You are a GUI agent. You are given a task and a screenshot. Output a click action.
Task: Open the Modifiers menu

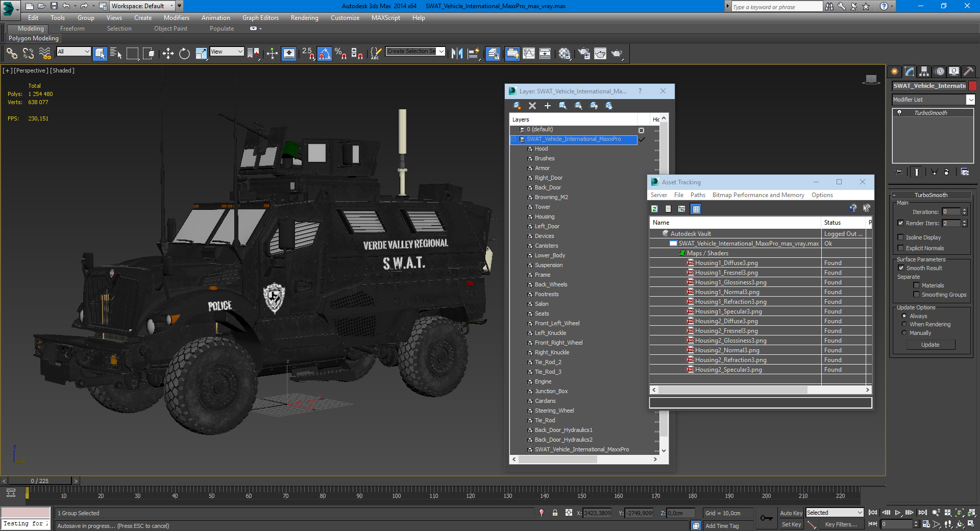pos(176,18)
